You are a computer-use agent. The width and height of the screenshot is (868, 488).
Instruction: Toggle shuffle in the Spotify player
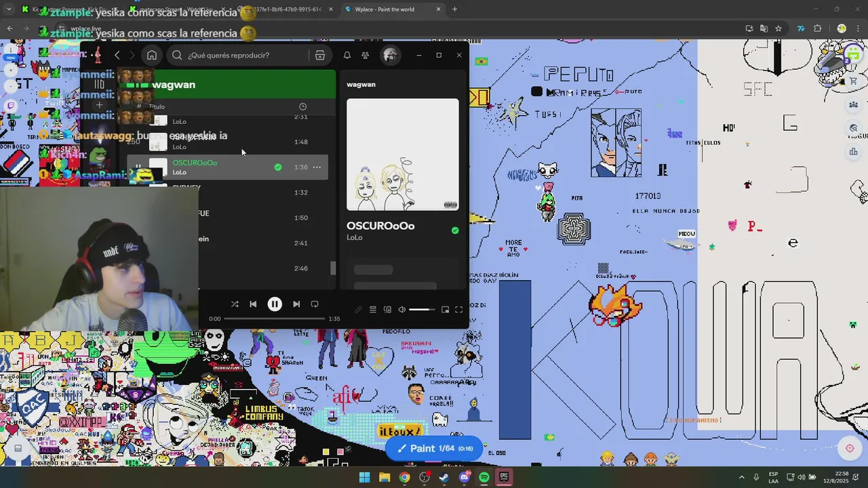pos(235,304)
